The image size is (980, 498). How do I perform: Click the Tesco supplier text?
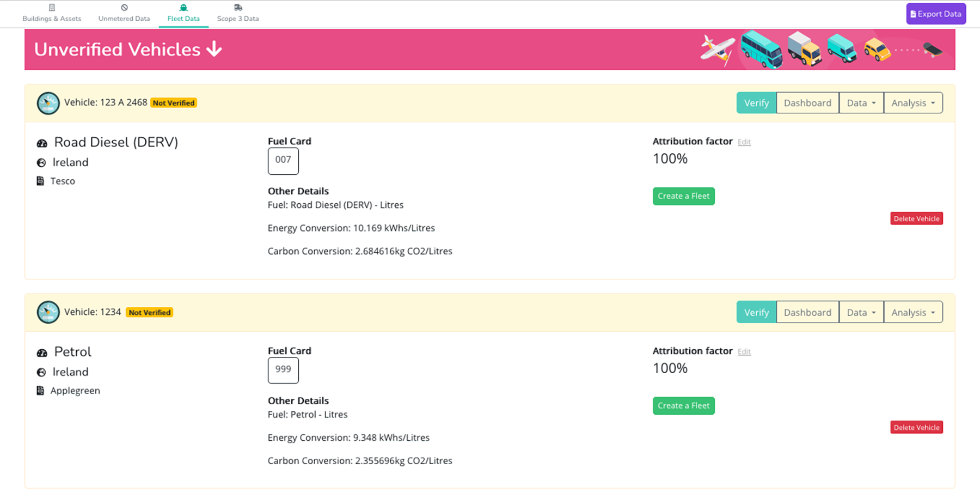63,181
